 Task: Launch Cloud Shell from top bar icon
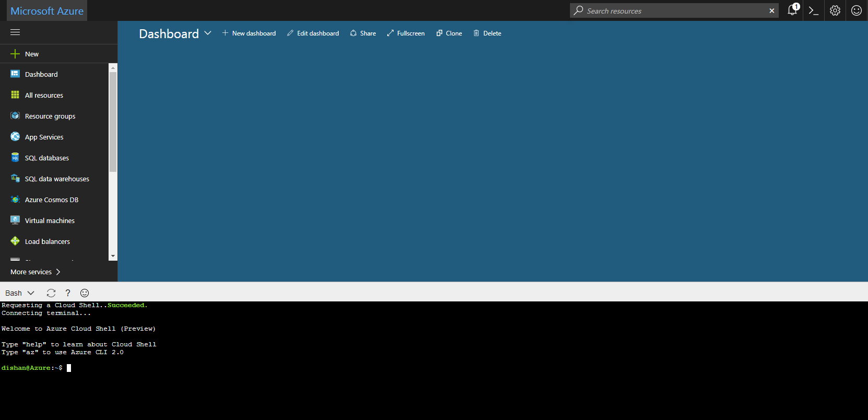813,10
